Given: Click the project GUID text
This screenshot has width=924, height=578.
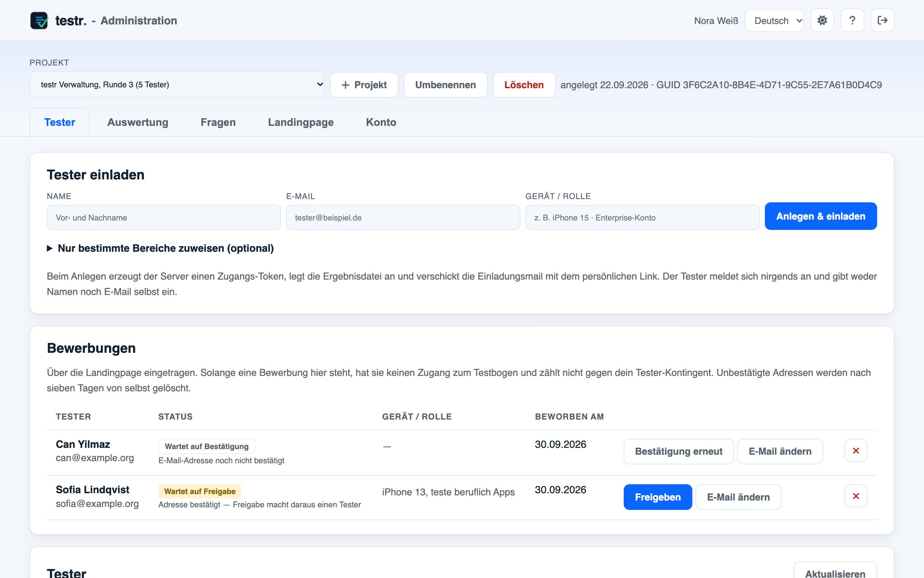Looking at the screenshot, I should pos(769,85).
